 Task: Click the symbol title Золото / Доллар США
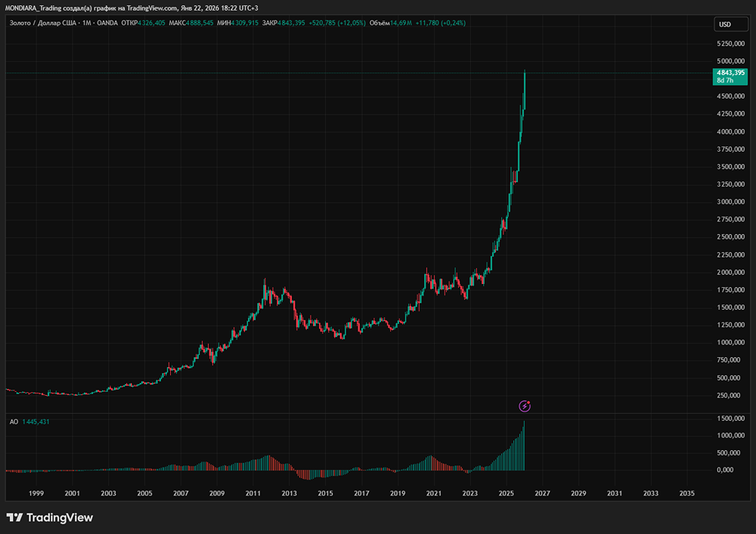point(43,23)
